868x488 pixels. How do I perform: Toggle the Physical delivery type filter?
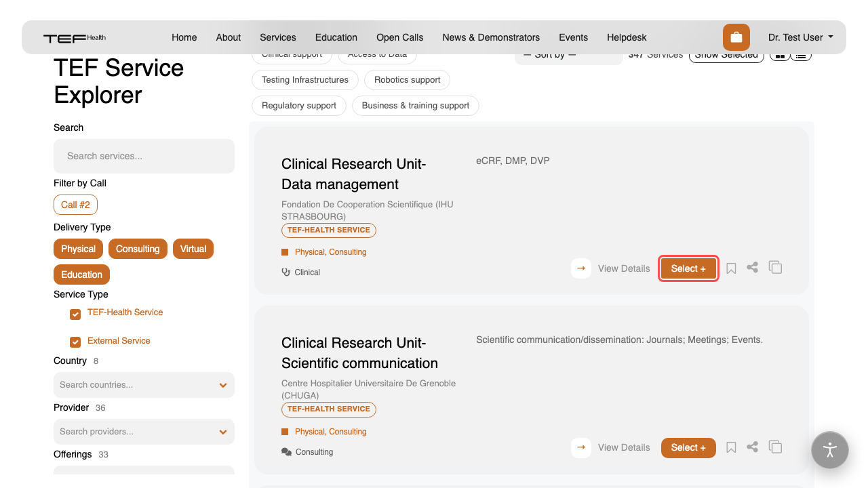[79, 249]
